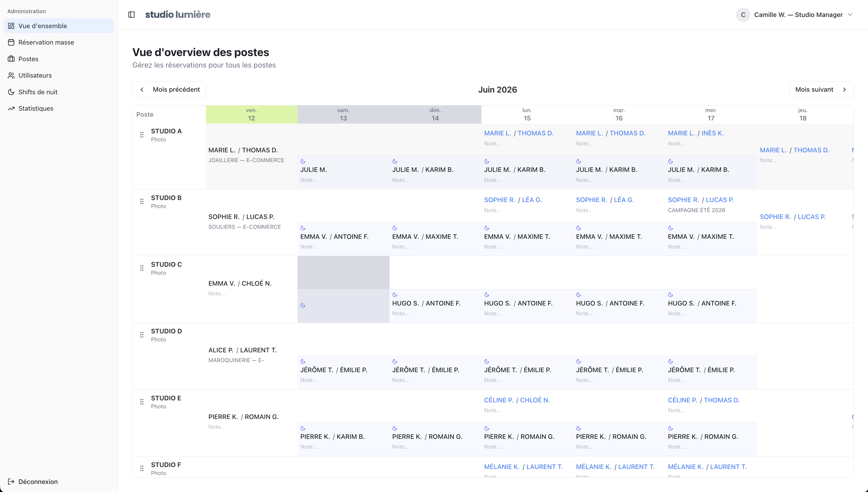Select the JULIE M. night shift on sam. 13
The width and height of the screenshot is (868, 492).
coord(313,170)
